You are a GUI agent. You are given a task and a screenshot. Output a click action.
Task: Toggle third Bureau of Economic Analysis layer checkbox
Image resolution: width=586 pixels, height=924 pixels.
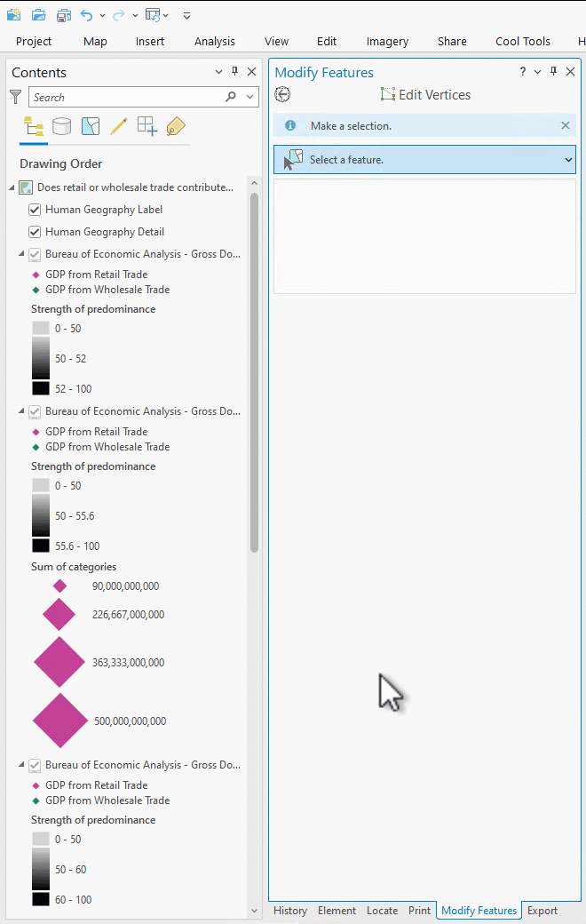coord(35,765)
